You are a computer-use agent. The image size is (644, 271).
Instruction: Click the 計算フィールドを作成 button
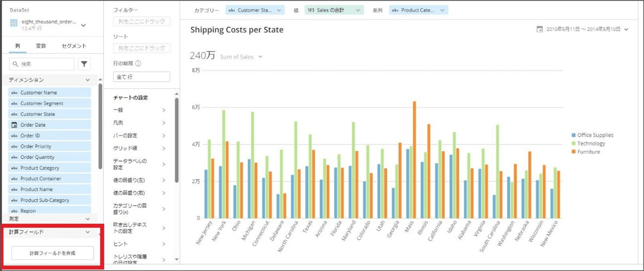tap(52, 253)
